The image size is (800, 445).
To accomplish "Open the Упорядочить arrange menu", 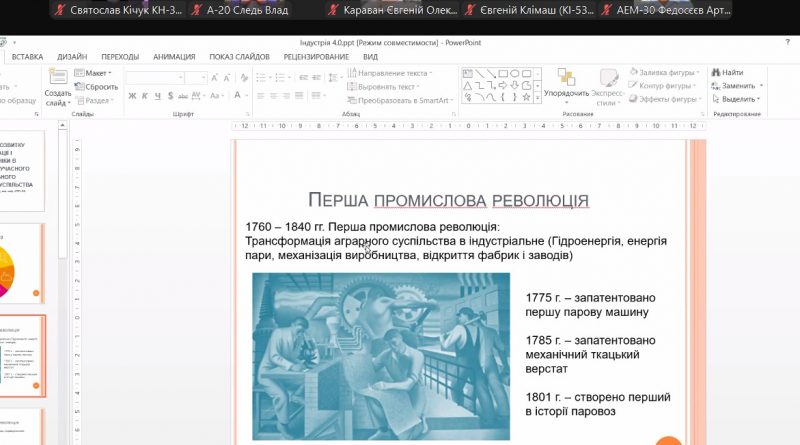I will [566, 86].
